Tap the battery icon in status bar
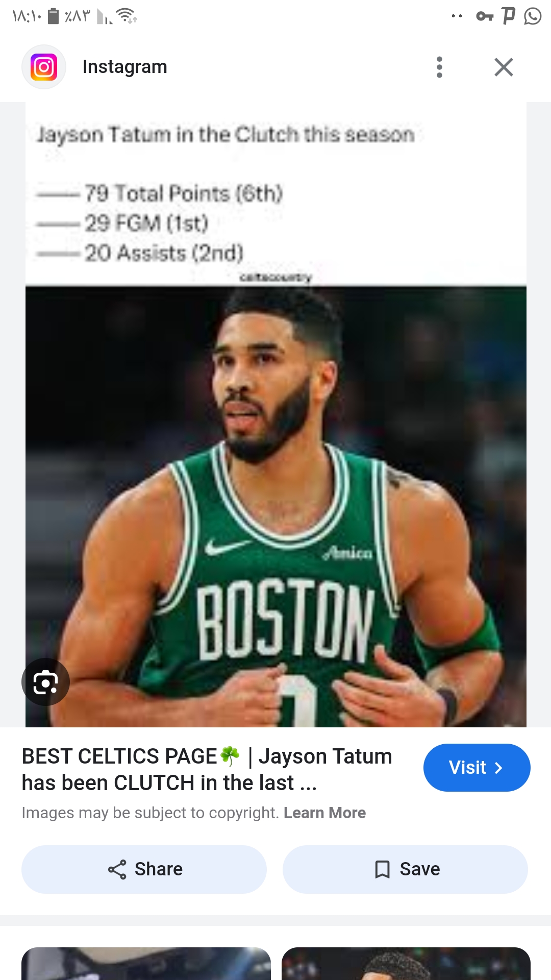The height and width of the screenshot is (980, 551). (53, 16)
